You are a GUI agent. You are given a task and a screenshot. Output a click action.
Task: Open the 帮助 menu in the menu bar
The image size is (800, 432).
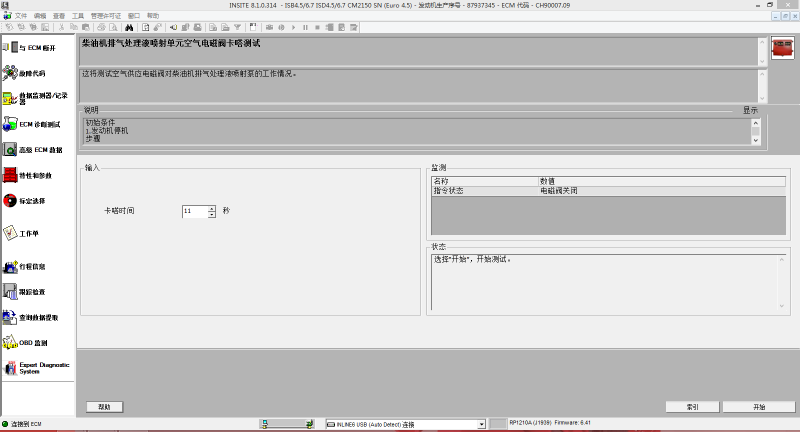[153, 16]
